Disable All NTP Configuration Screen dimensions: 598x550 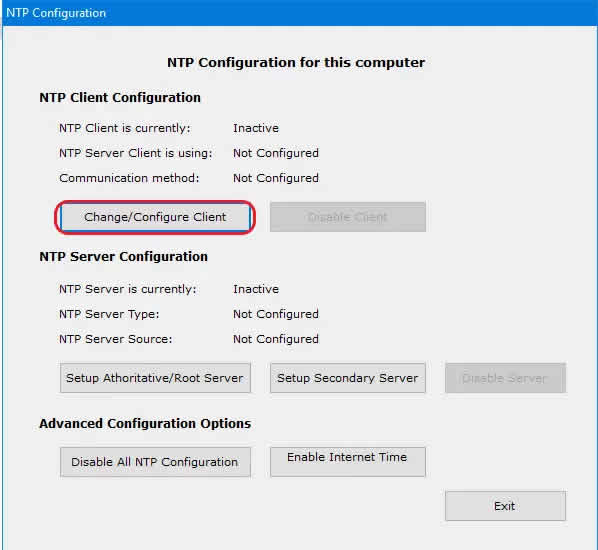[x=155, y=462]
